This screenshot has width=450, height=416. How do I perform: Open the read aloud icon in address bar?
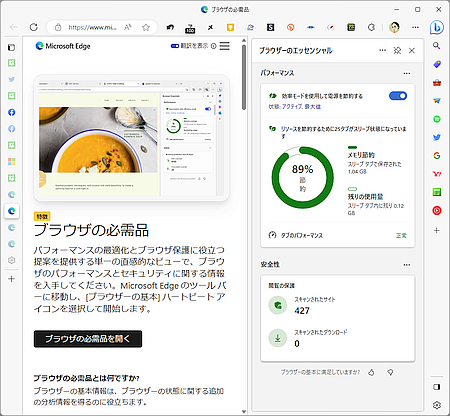[x=128, y=27]
